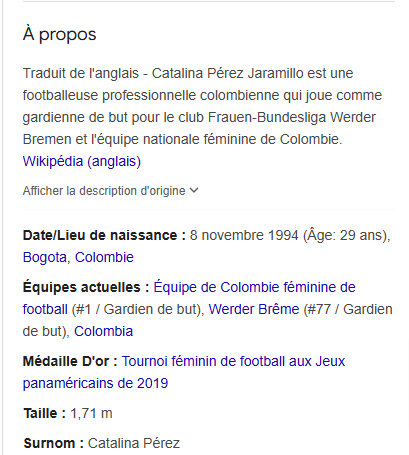Click the À propos heading
The height and width of the screenshot is (455, 409).
[x=59, y=34]
